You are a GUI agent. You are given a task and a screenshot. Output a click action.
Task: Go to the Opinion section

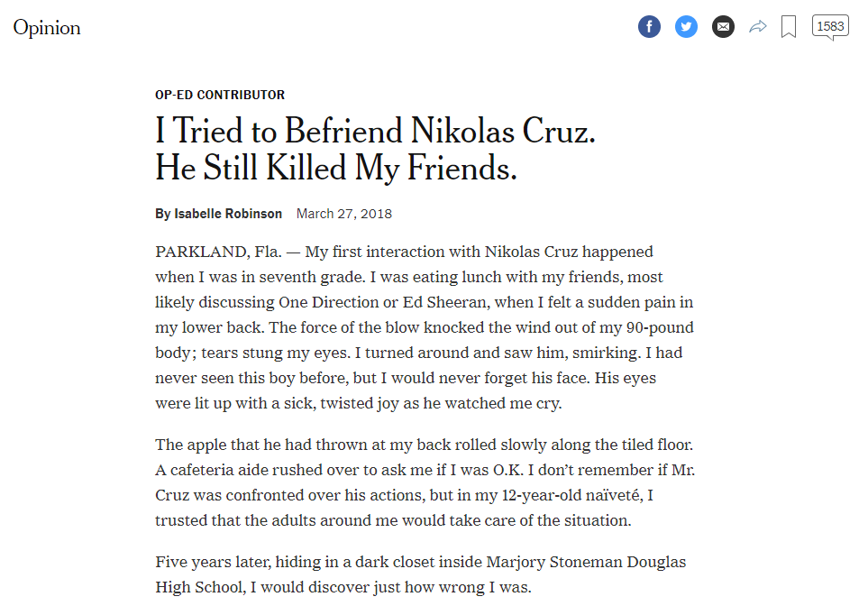coord(47,28)
